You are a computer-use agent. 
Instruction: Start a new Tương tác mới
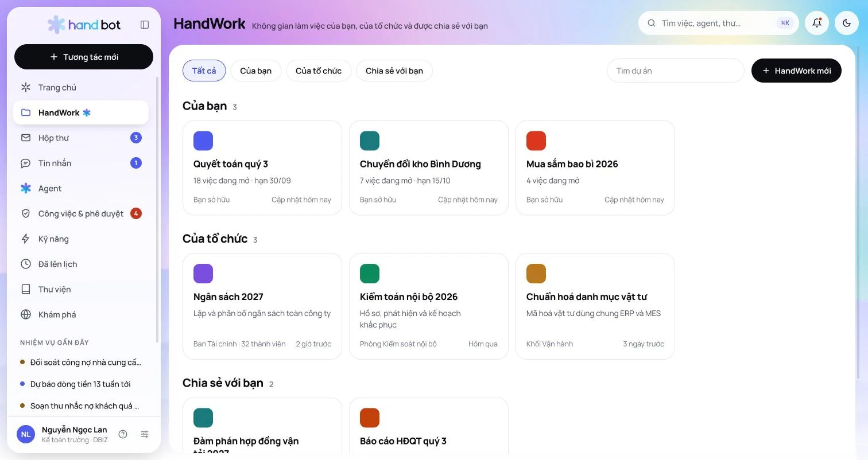pyautogui.click(x=84, y=57)
